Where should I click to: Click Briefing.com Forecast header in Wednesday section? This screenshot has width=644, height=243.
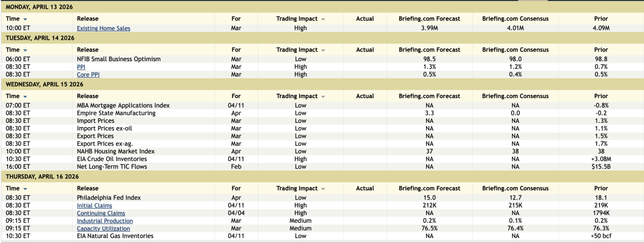click(429, 97)
